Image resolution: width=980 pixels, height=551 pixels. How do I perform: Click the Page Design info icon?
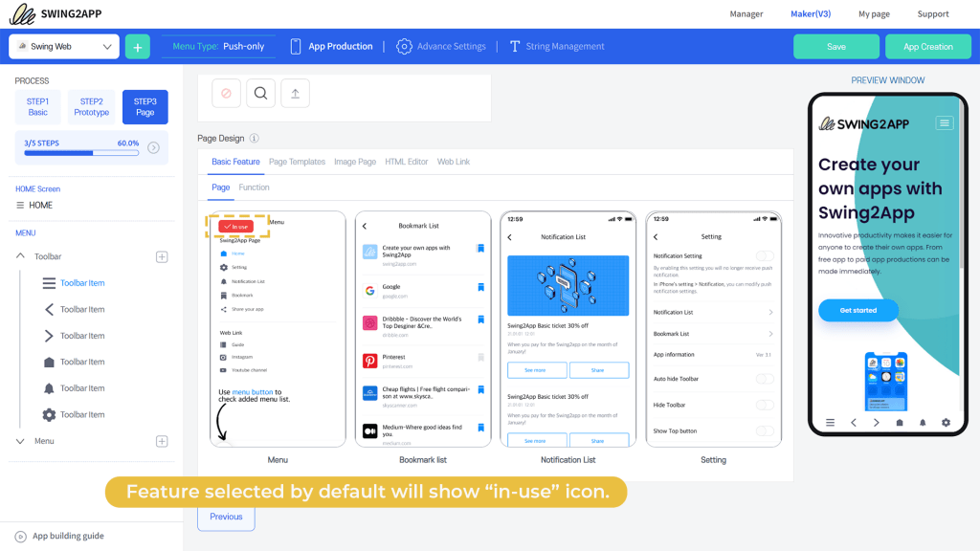coord(255,138)
